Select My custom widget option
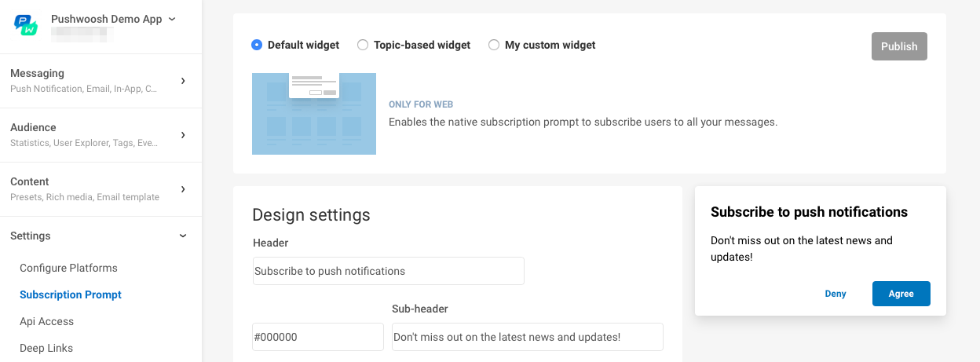Image resolution: width=980 pixels, height=362 pixels. click(494, 46)
